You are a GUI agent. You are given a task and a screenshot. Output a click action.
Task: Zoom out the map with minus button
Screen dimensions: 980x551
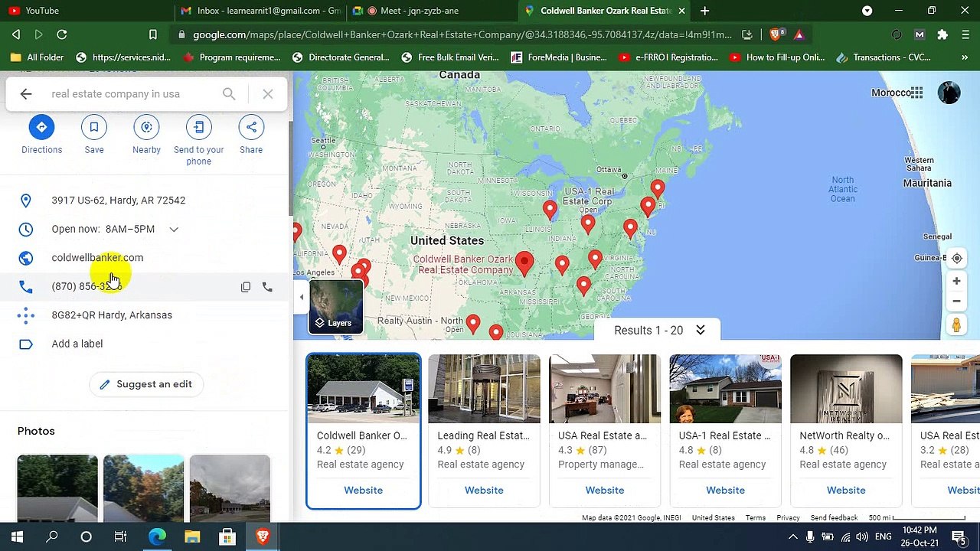coord(956,301)
